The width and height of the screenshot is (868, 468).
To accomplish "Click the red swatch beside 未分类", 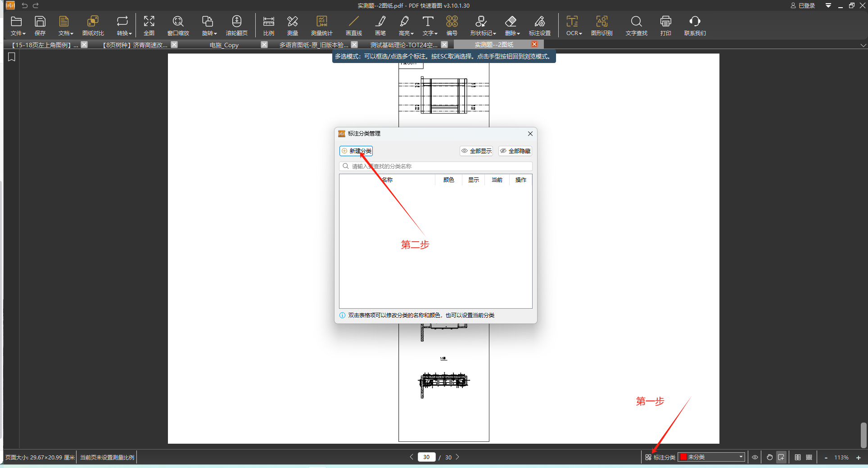I will pos(683,457).
